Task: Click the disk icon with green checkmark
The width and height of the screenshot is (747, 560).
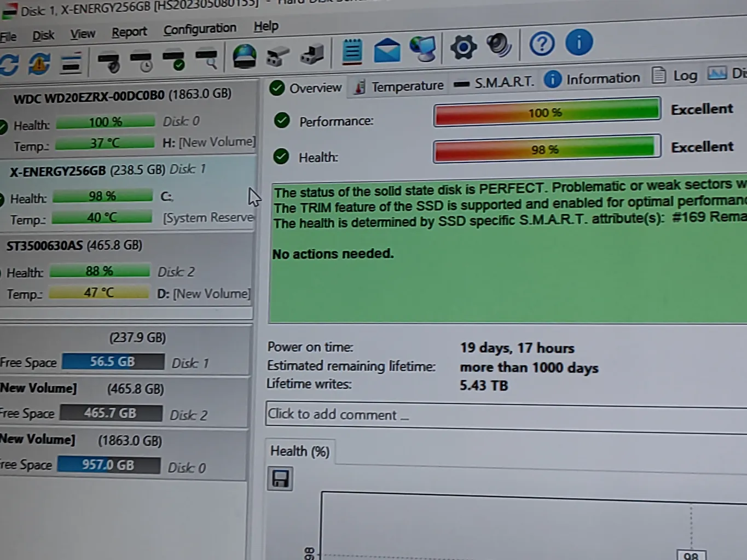Action: click(174, 60)
